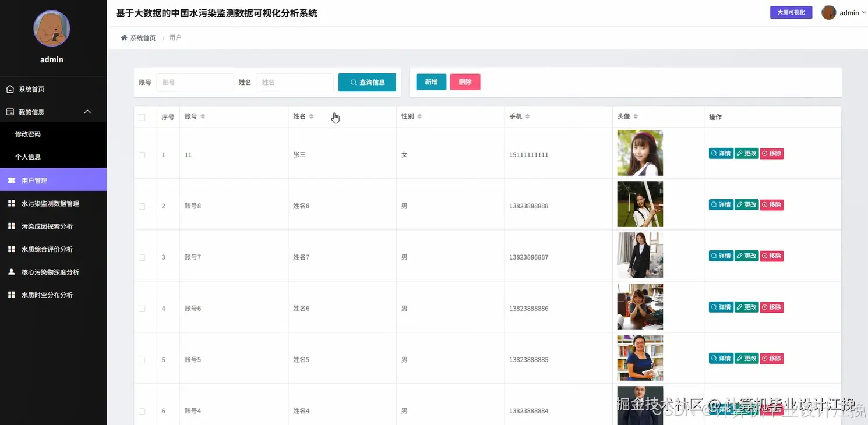Open 详情 for 账号6 row

point(721,307)
